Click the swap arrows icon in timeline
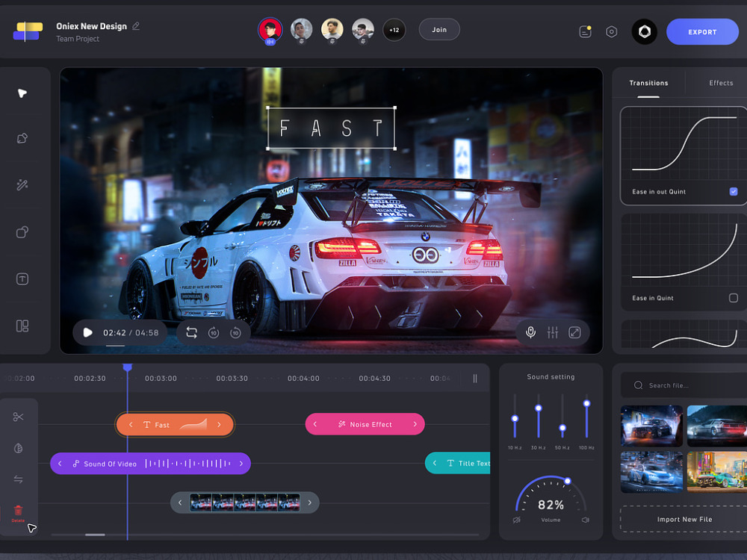Viewport: 747px width, 560px height. click(x=18, y=479)
